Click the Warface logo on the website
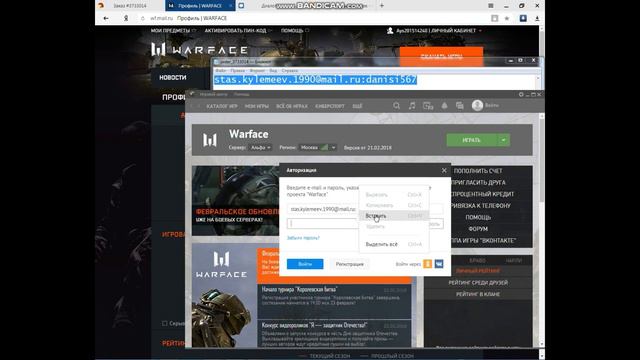This screenshot has height=360, width=640. point(199,50)
